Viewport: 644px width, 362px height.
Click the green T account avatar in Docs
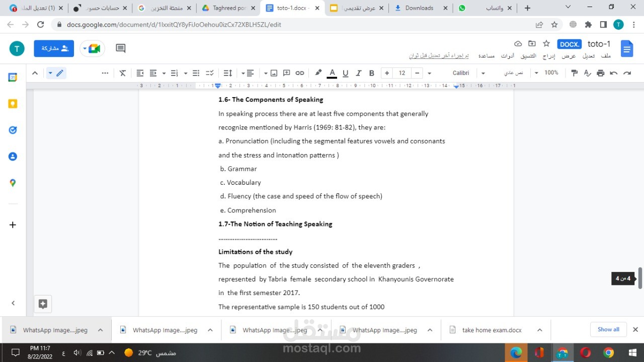pyautogui.click(x=17, y=48)
